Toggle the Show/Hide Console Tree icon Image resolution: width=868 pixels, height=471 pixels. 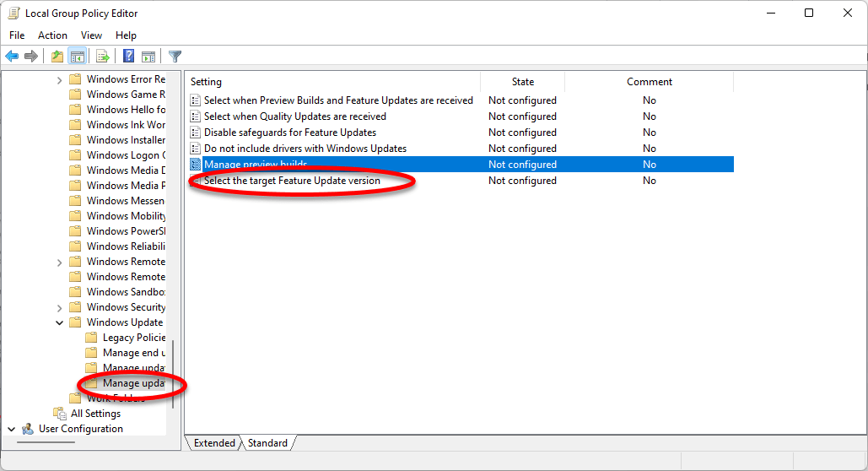78,56
